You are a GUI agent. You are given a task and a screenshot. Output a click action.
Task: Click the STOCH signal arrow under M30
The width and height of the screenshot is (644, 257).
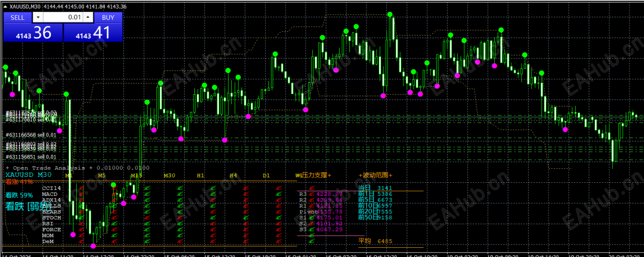pos(179,218)
